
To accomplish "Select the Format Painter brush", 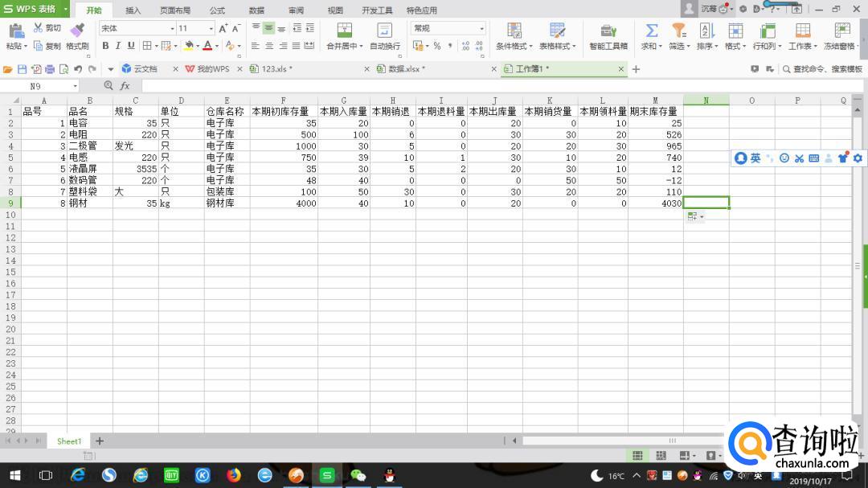I will pyautogui.click(x=77, y=31).
